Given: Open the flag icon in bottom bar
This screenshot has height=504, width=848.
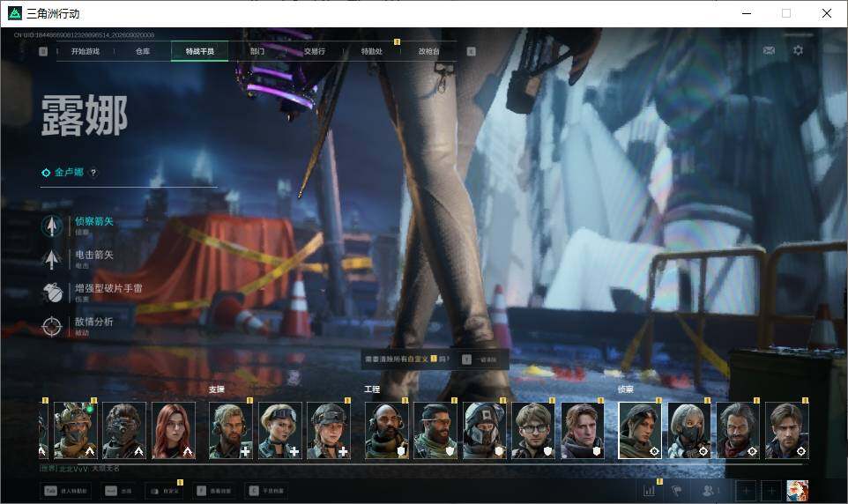Looking at the screenshot, I should [676, 491].
